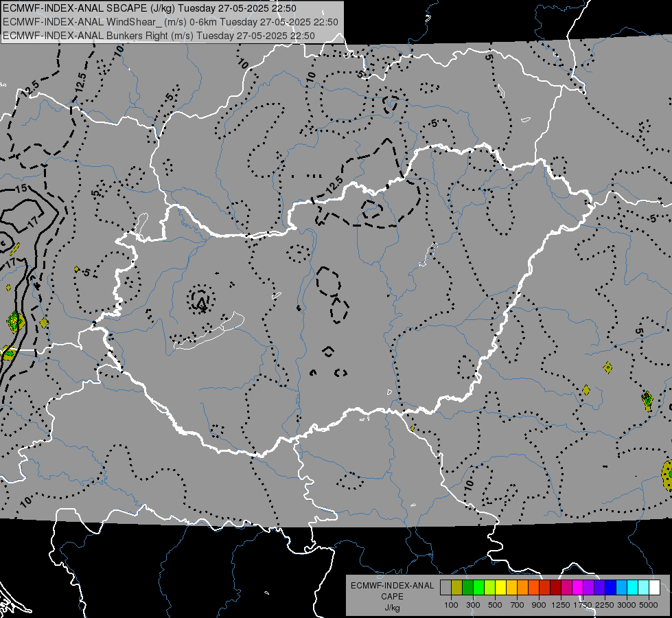The height and width of the screenshot is (618, 672).
Task: Pick the white last legend swatch
Action: pyautogui.click(x=654, y=587)
